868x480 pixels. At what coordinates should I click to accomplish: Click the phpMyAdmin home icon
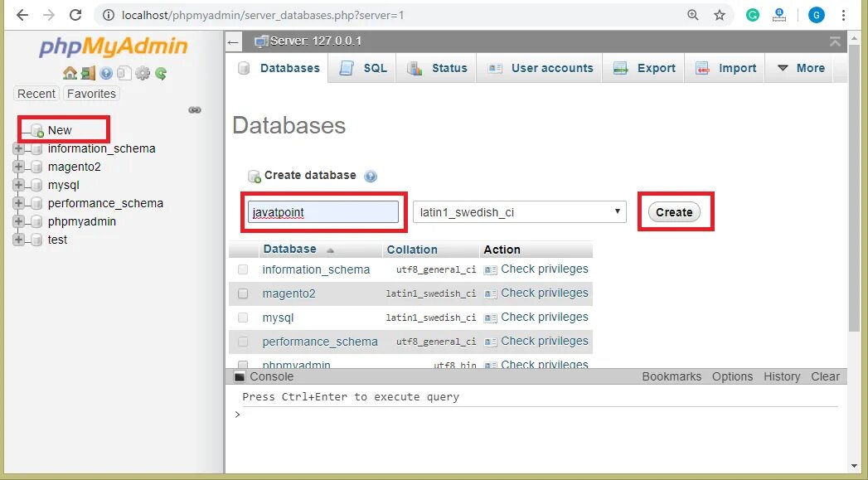tap(70, 73)
